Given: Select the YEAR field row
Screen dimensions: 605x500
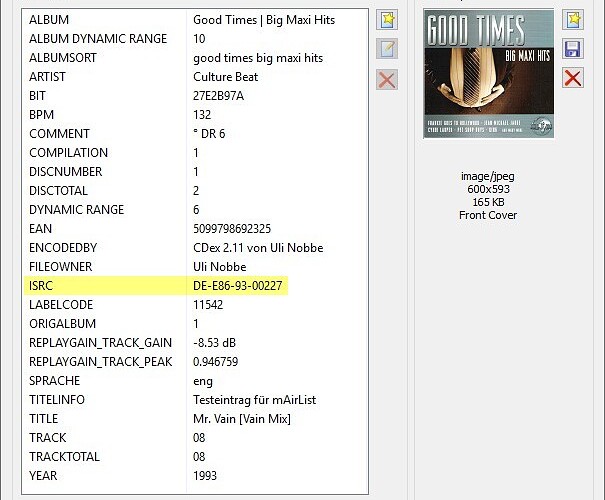Looking at the screenshot, I should 195,476.
